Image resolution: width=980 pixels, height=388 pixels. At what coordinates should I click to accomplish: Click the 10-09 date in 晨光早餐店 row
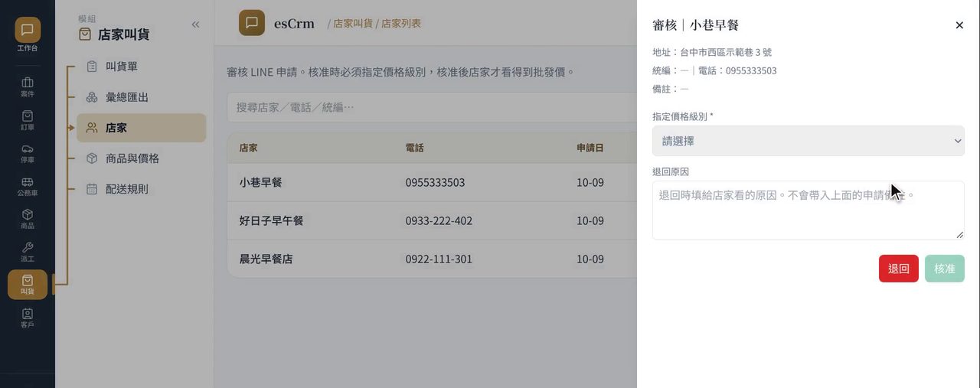(590, 259)
